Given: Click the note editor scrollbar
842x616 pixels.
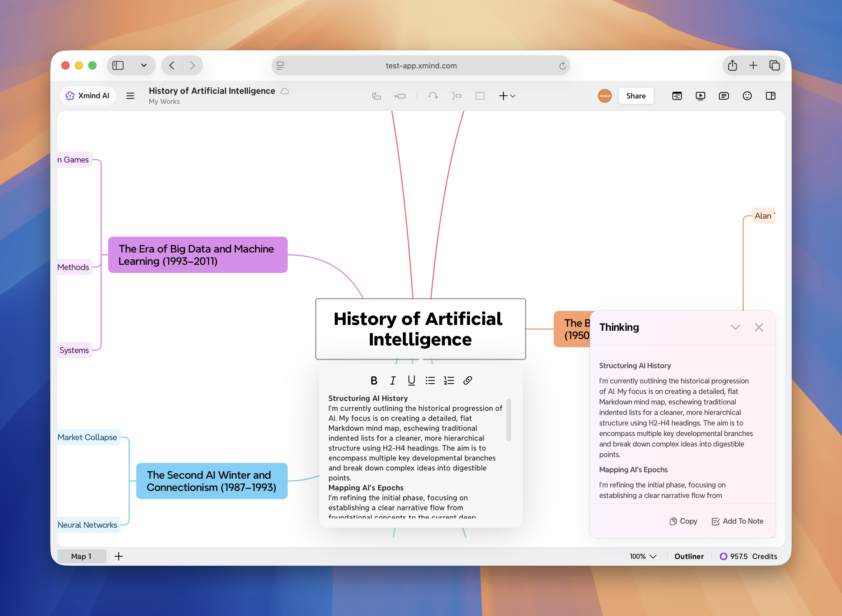Looking at the screenshot, I should (508, 420).
